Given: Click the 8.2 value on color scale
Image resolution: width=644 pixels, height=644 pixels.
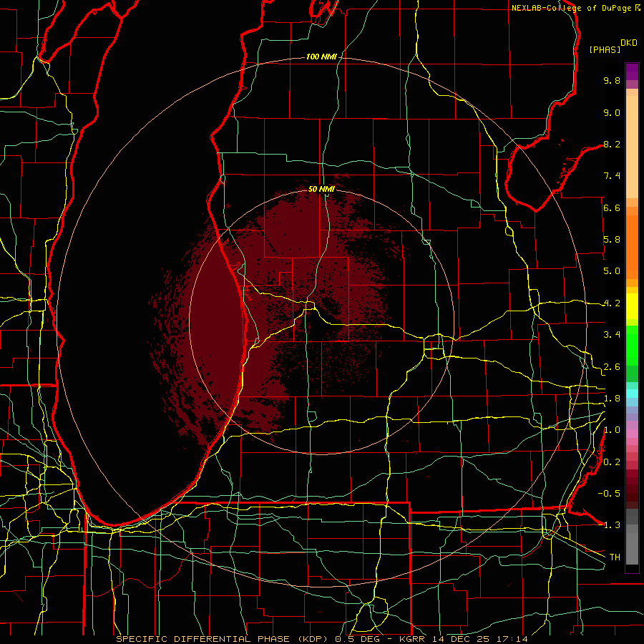Looking at the screenshot, I should (612, 144).
